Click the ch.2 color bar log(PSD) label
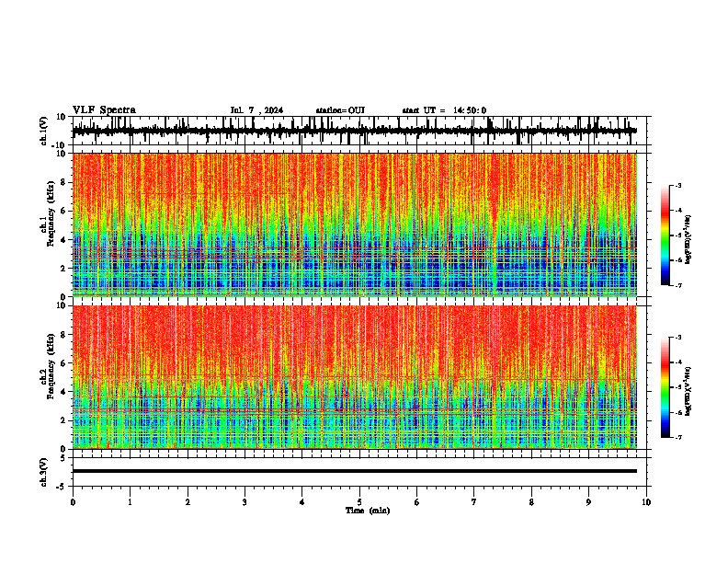This screenshot has width=728, height=563. (x=688, y=391)
